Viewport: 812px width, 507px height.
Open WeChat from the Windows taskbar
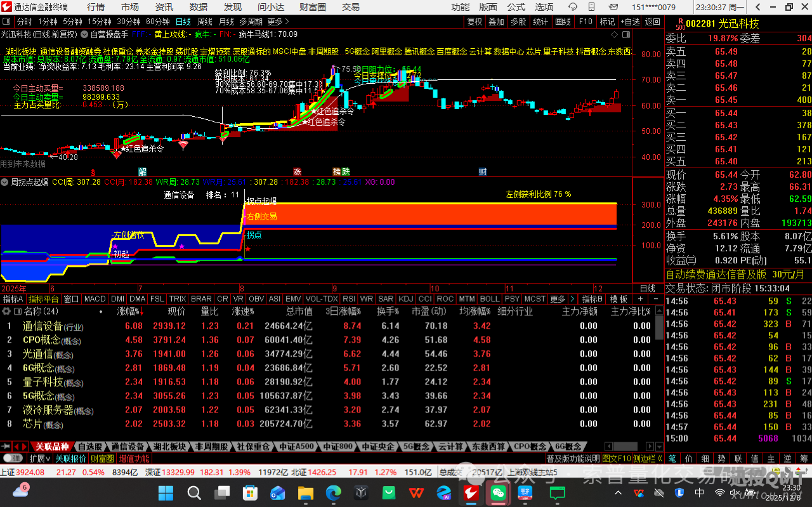[499, 492]
